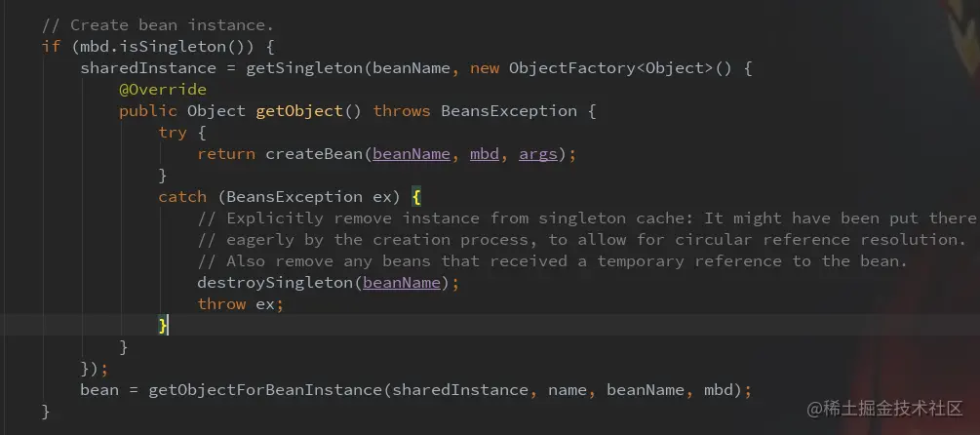Click underlined "beanName" inside destroySingleton call

coord(402,283)
